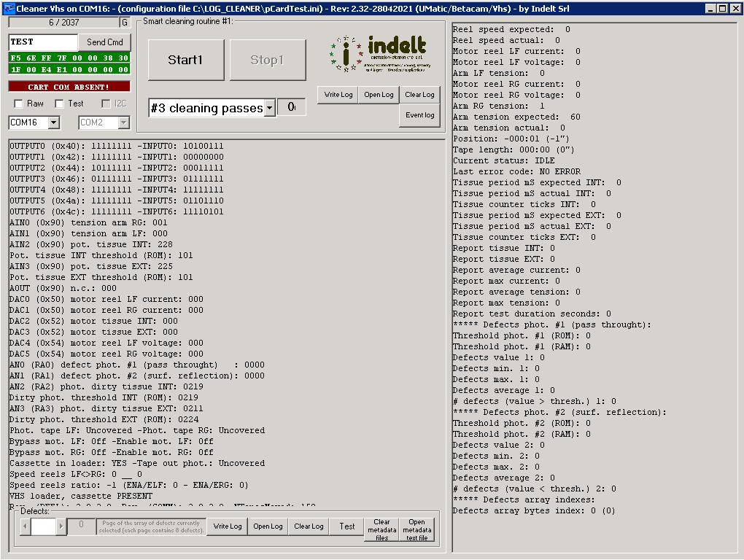Screen dimensions: 744x560
Task: Toggle the Test checkbox
Action: tap(59, 104)
